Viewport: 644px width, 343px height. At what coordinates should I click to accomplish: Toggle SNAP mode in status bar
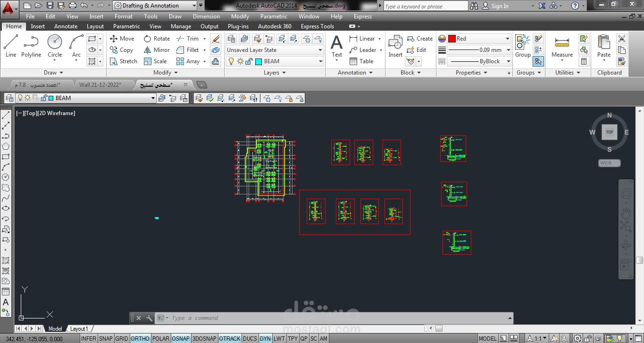[106, 338]
